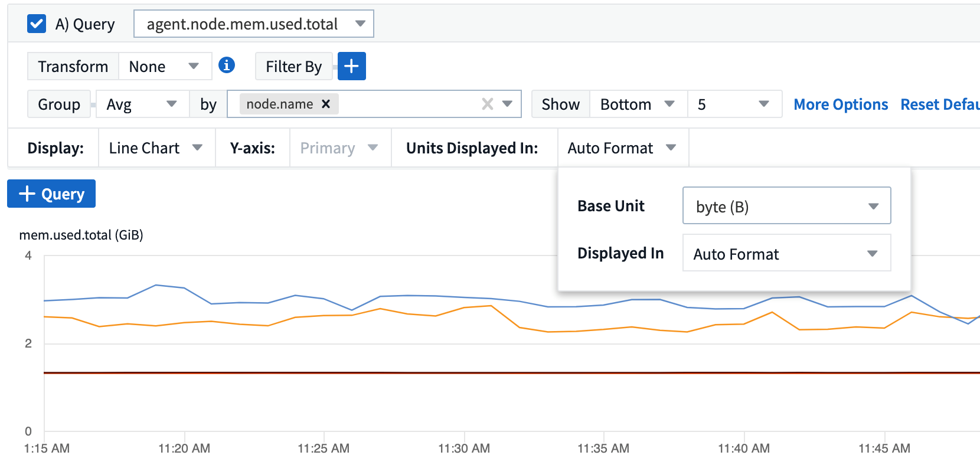This screenshot has width=980, height=465.
Task: Open the Avg group aggregation dropdown
Action: click(142, 104)
